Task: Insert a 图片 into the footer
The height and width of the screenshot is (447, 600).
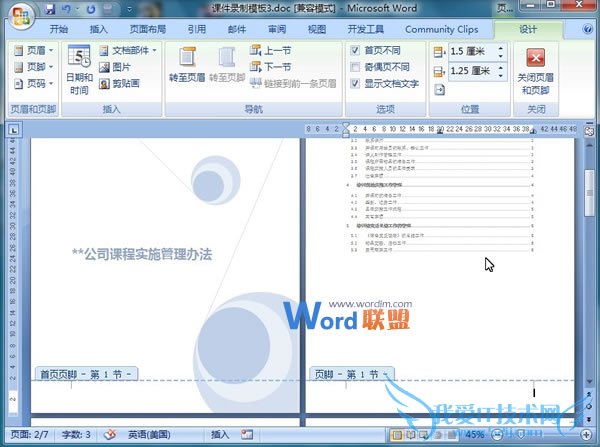Action: (115, 67)
